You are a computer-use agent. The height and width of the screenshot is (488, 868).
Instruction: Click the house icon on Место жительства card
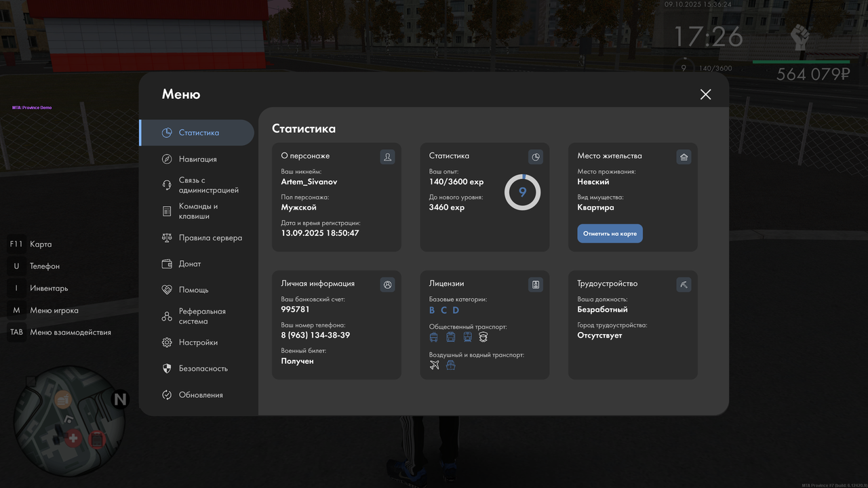coord(684,157)
